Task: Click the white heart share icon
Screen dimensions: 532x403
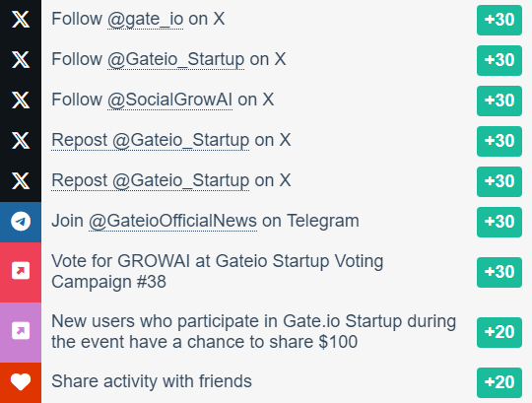Action: click(x=21, y=381)
